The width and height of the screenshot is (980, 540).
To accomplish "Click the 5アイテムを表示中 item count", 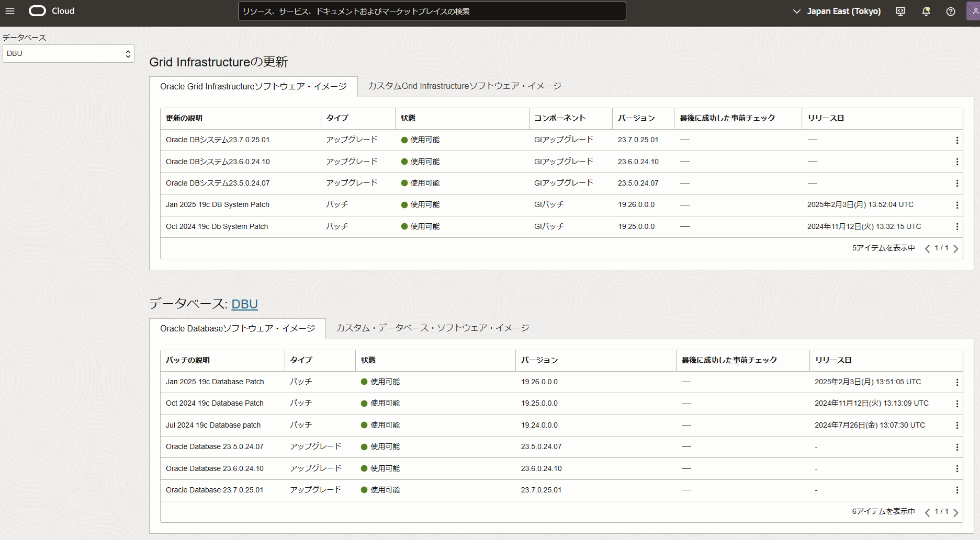I will pyautogui.click(x=883, y=248).
